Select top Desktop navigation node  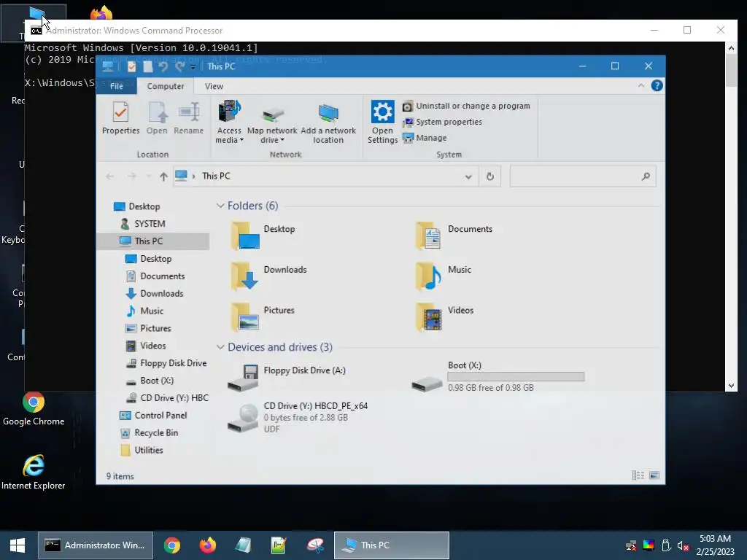click(x=136, y=206)
